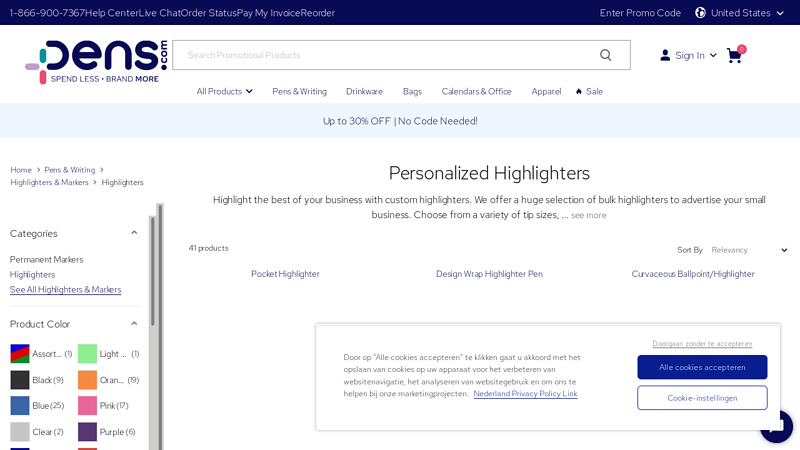Image resolution: width=800 pixels, height=450 pixels.
Task: Collapse the Product Color section
Action: (x=134, y=324)
